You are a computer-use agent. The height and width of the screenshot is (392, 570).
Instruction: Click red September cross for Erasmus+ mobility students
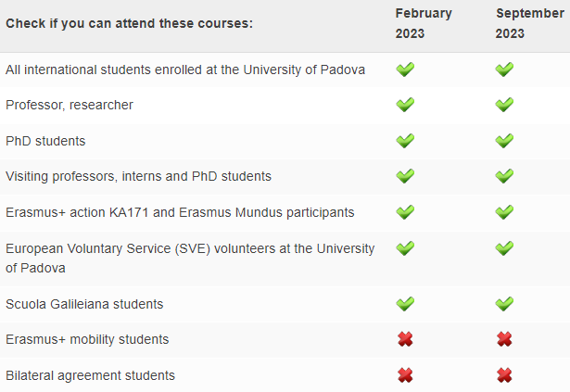click(504, 339)
